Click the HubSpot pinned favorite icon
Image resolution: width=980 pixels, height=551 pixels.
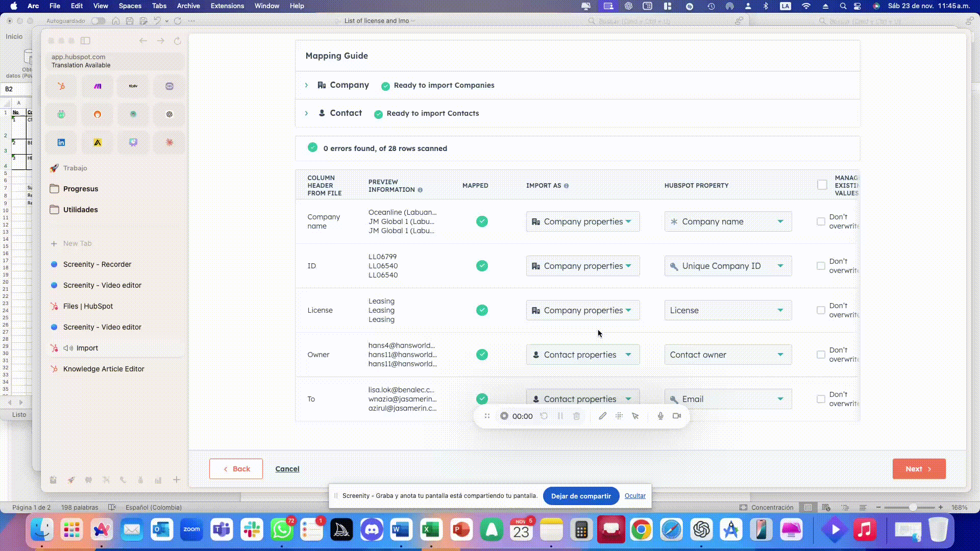(61, 86)
